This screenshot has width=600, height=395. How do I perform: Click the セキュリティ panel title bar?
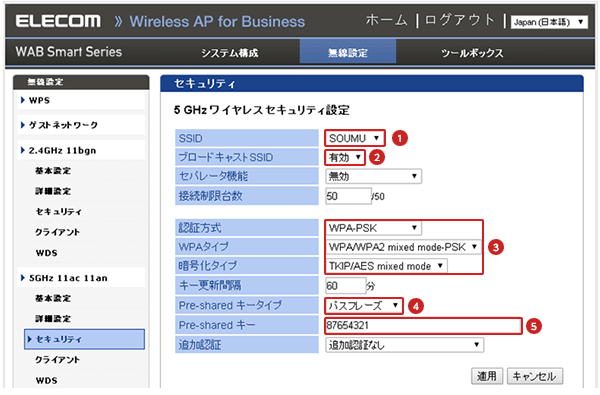tap(372, 83)
